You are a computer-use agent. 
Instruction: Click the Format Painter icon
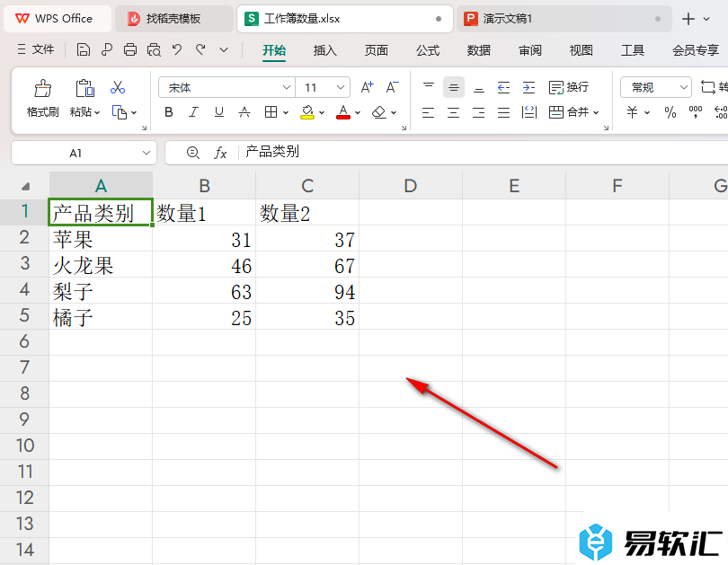click(43, 88)
